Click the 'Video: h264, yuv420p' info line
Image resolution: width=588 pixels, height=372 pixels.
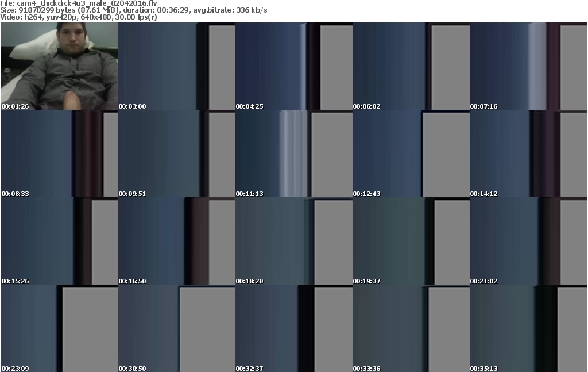click(x=78, y=17)
